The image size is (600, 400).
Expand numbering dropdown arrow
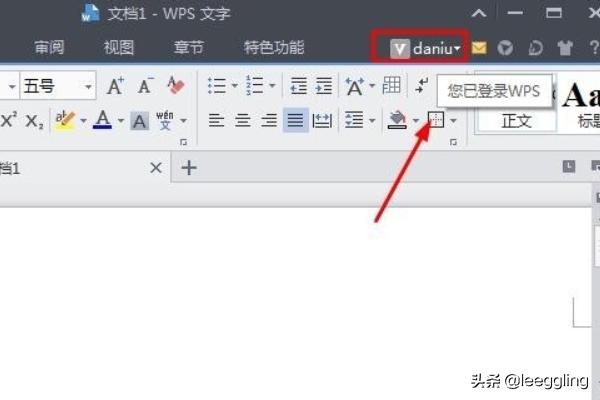[272, 86]
